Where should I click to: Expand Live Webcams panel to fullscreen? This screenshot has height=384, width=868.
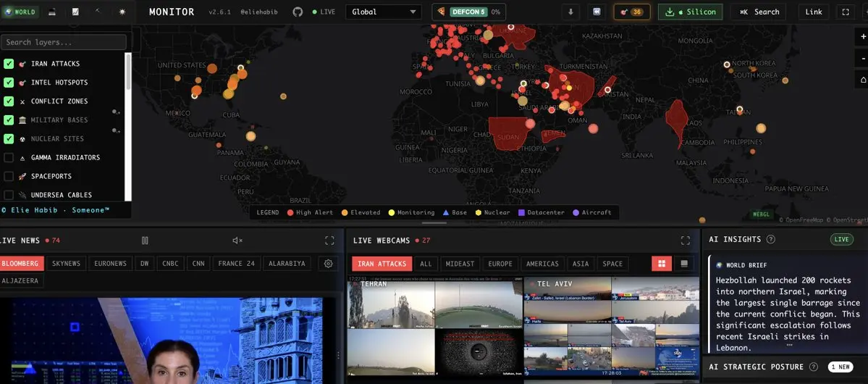click(x=686, y=241)
